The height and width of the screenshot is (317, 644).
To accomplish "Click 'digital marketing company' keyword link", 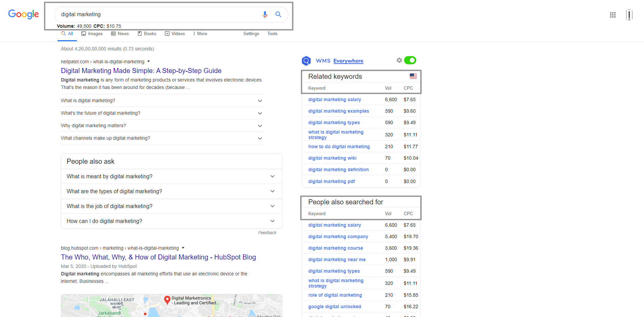I will [x=338, y=236].
